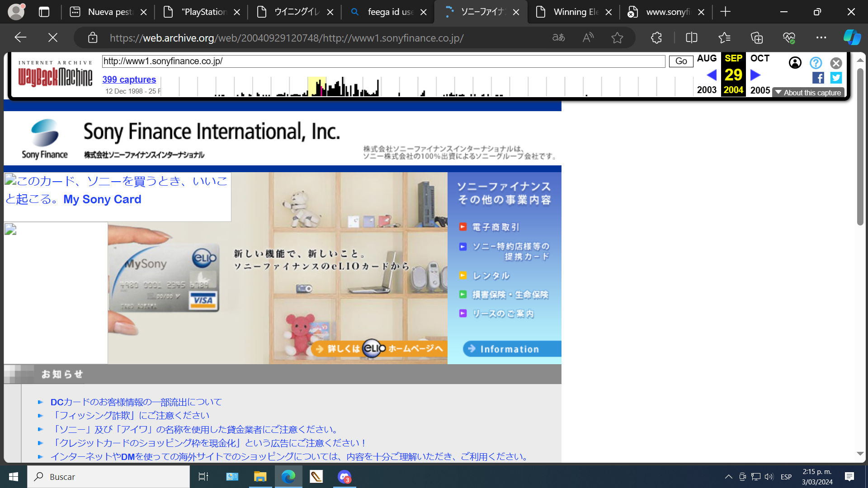
Task: Add page to favorites with the star icon
Action: (x=617, y=38)
